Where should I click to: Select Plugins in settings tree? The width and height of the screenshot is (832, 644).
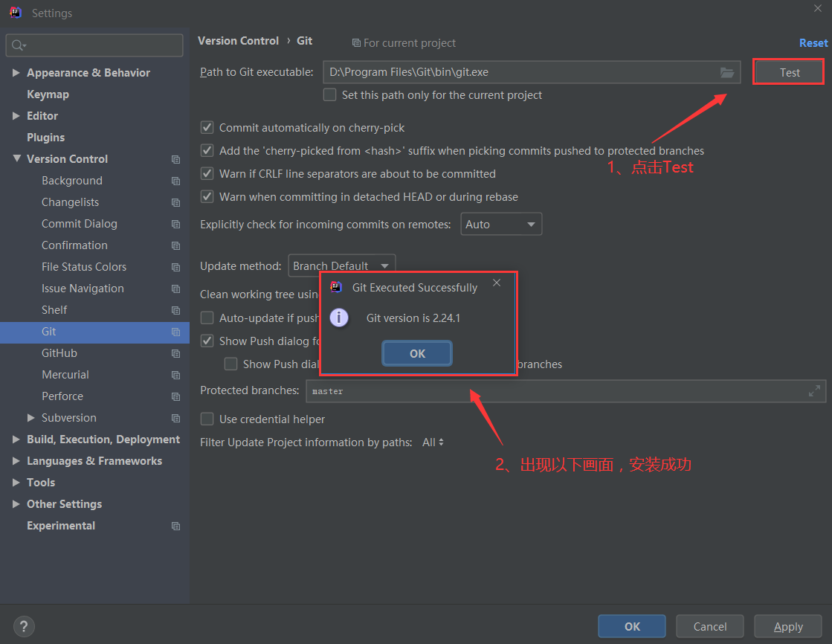click(45, 138)
